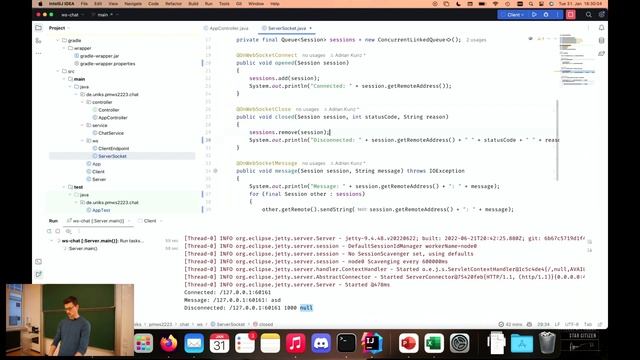640x360 pixels.
Task: Select AppTest in project tree
Action: coord(101,210)
